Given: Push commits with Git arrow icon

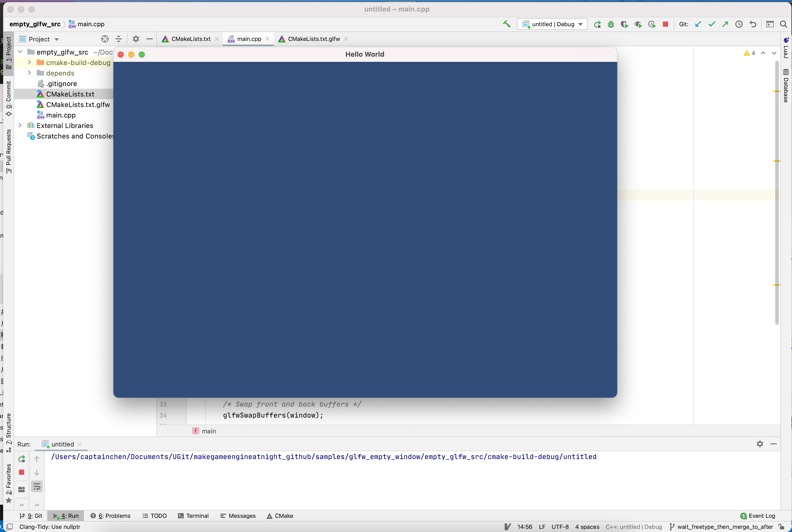Looking at the screenshot, I should tap(726, 24).
